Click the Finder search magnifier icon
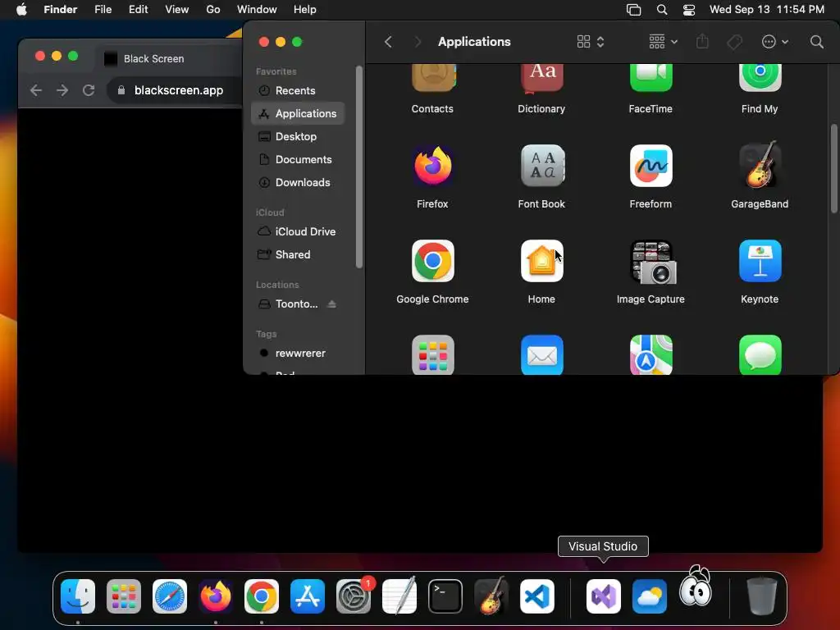The height and width of the screenshot is (630, 840). (x=816, y=42)
